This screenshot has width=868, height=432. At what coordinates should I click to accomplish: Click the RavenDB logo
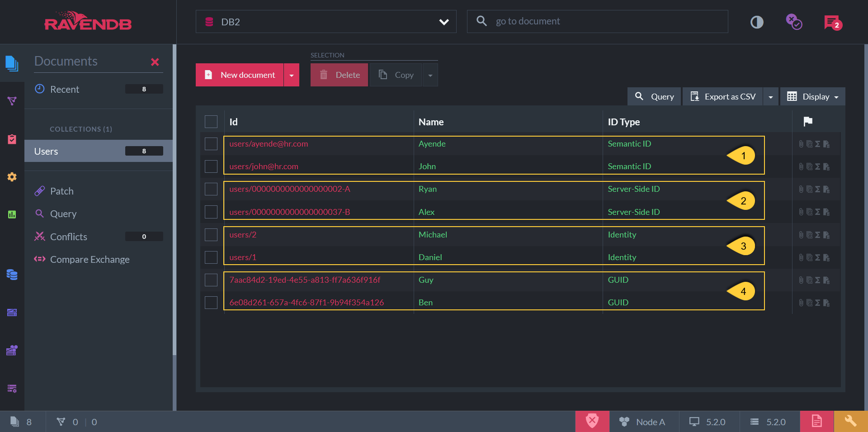point(88,21)
